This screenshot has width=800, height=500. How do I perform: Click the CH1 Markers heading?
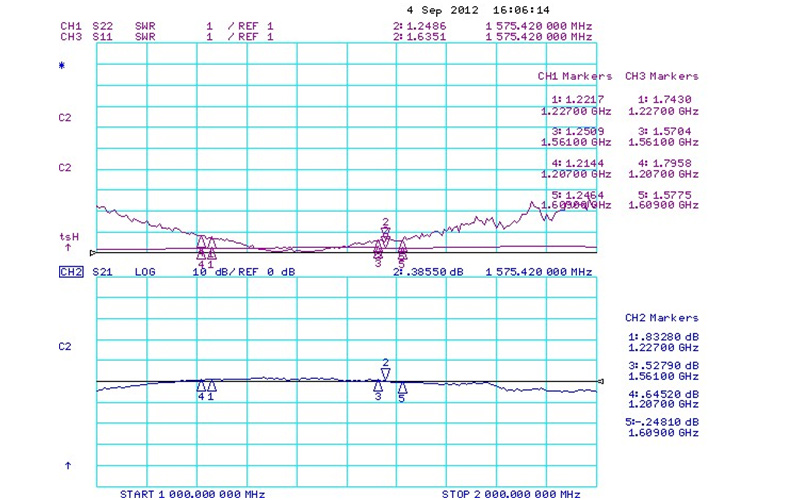574,76
